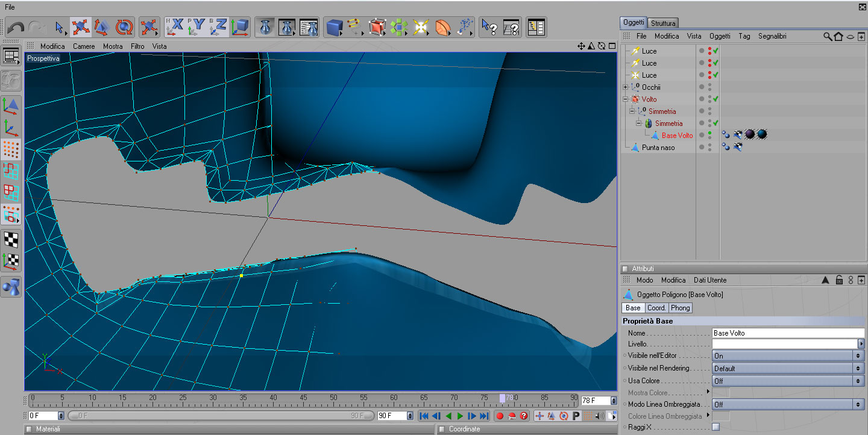Toggle the green checkmark on Volto object
Image resolution: width=868 pixels, height=435 pixels.
715,99
